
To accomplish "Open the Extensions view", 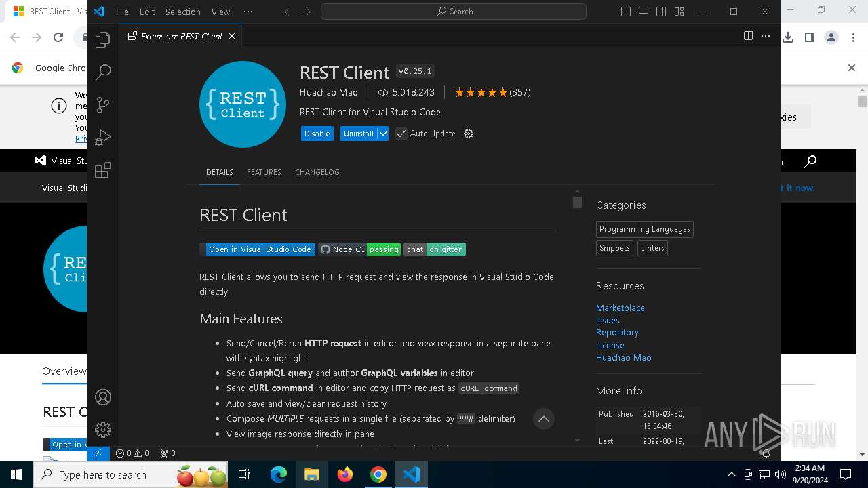I will coord(103,170).
